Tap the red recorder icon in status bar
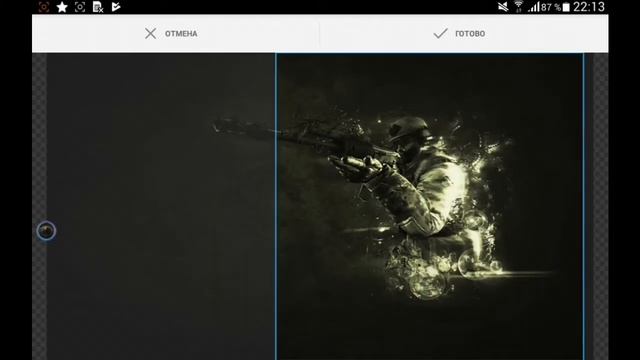This screenshot has width=640, height=360. (44, 7)
